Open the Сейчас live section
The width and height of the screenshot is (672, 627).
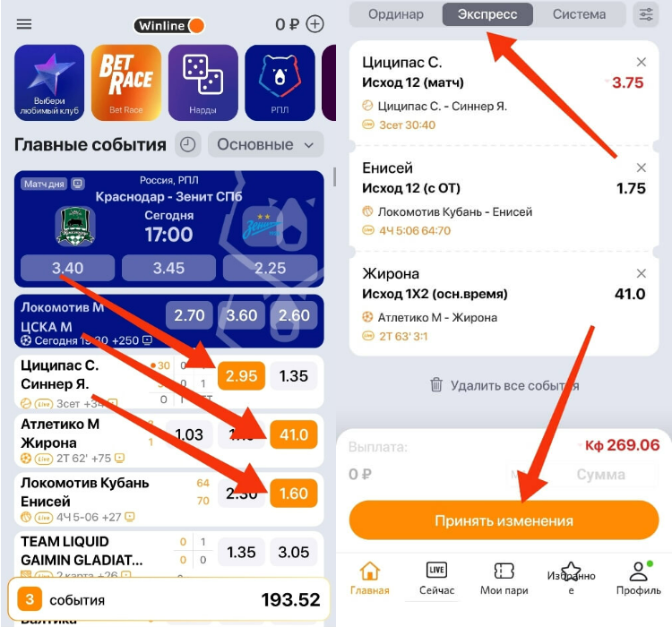pos(436,579)
